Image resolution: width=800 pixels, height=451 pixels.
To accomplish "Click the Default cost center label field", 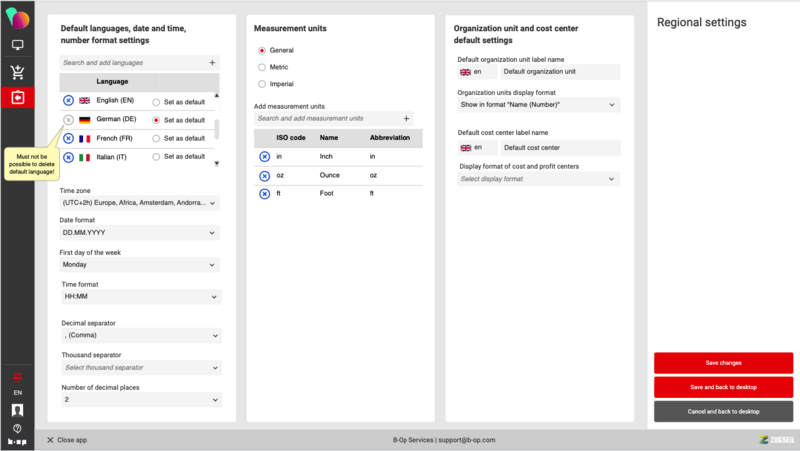I will [x=559, y=147].
